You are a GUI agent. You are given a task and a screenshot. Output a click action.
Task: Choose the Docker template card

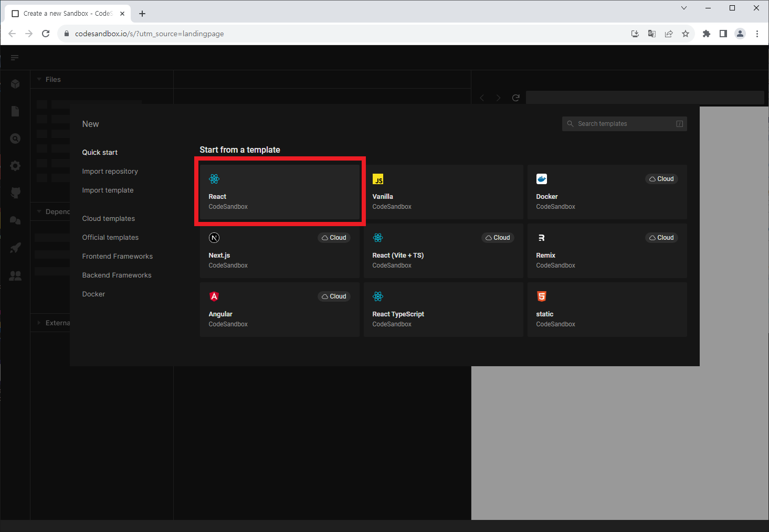click(x=607, y=192)
